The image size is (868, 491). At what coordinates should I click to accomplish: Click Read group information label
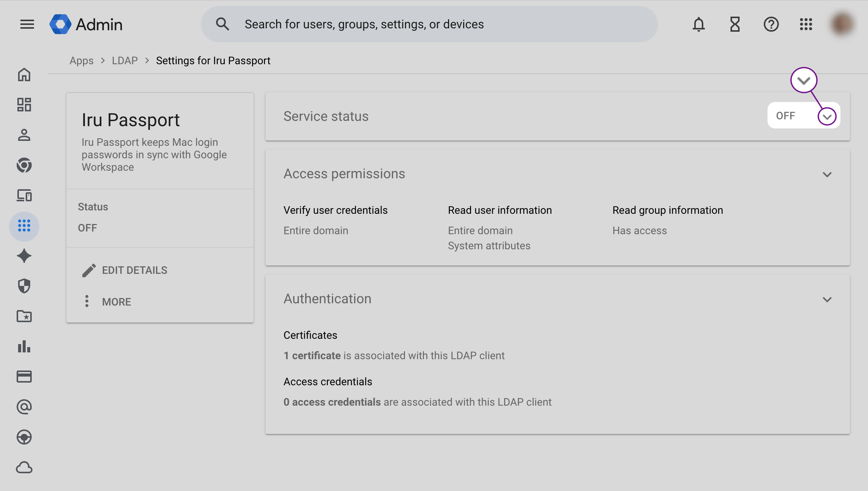pos(668,210)
